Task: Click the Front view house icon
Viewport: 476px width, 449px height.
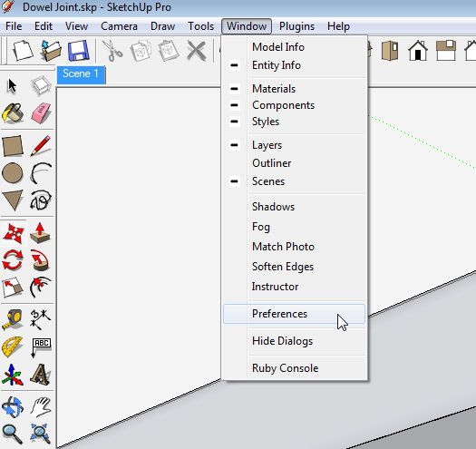Action: (x=418, y=51)
